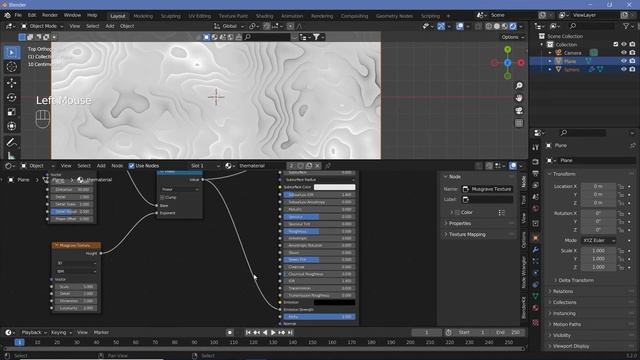This screenshot has width=640, height=360.
Task: Click the red X axis gizmo ball
Action: tap(521, 63)
